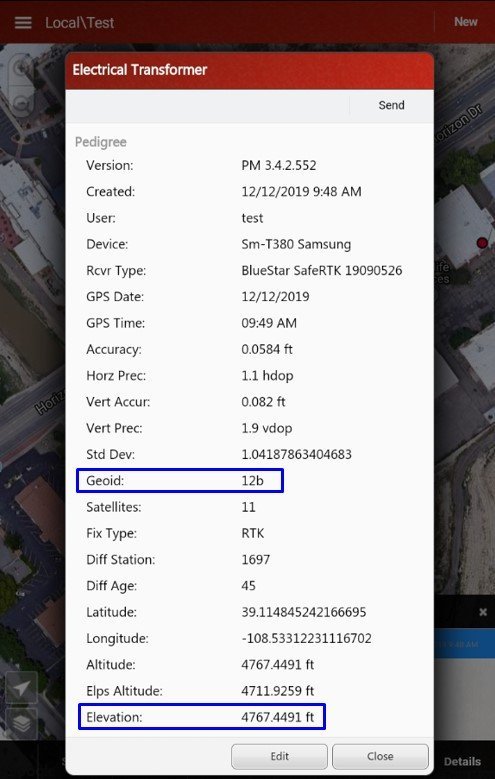Close the Electrical Transformer dialog
The image size is (495, 779).
tap(380, 756)
